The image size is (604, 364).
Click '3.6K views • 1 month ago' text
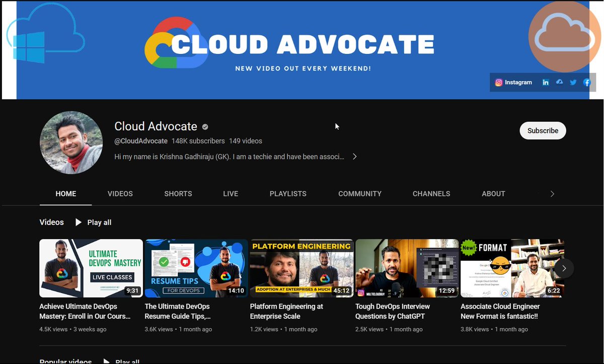pos(178,329)
